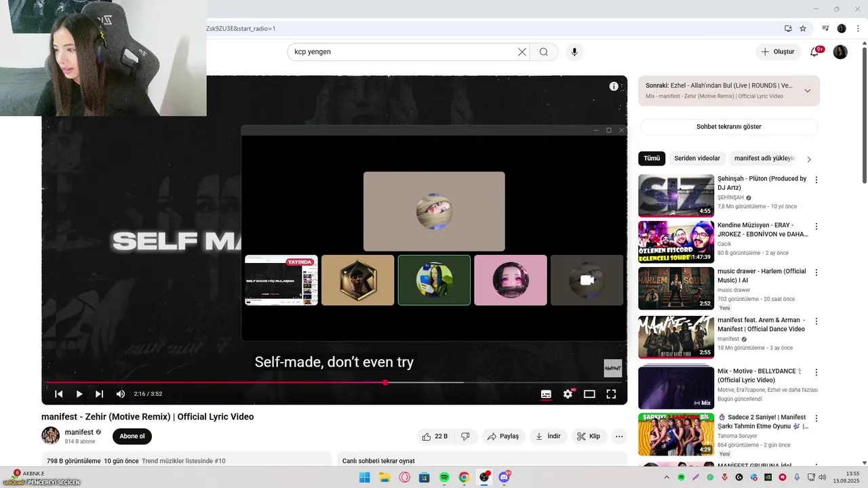Open Kendine Müzisyen video title
The height and width of the screenshot is (488, 868).
(763, 230)
